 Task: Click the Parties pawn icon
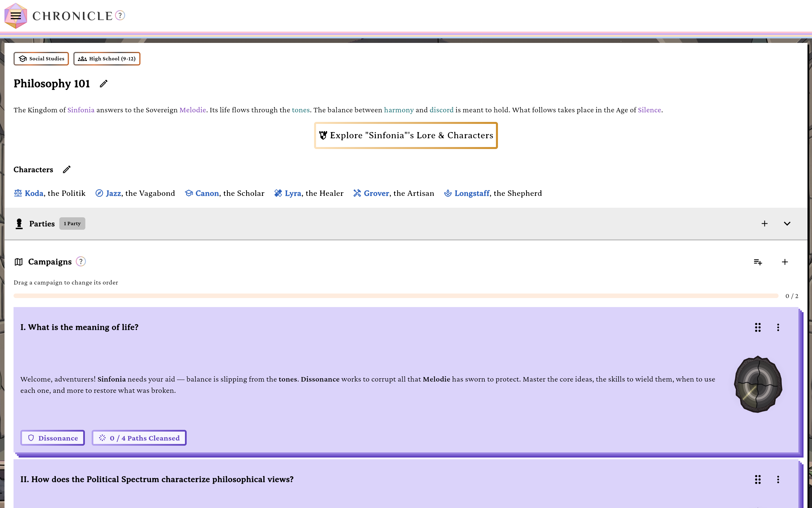coord(19,224)
